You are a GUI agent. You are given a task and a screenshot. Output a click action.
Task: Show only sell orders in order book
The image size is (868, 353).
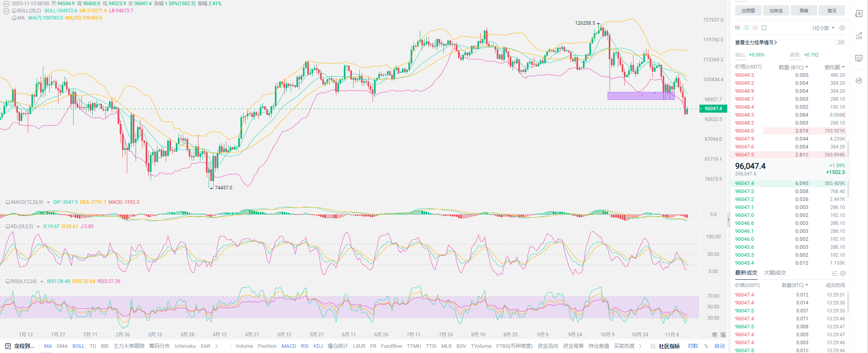click(755, 28)
